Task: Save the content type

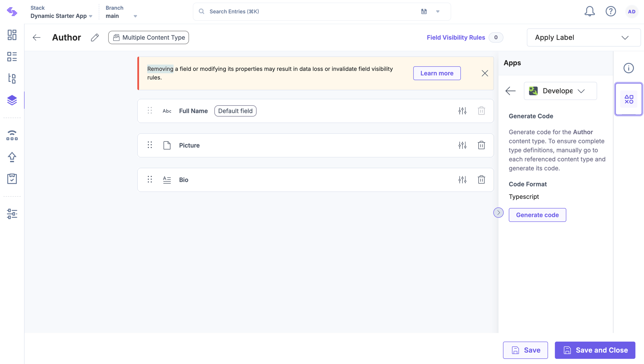Action: [x=525, y=350]
